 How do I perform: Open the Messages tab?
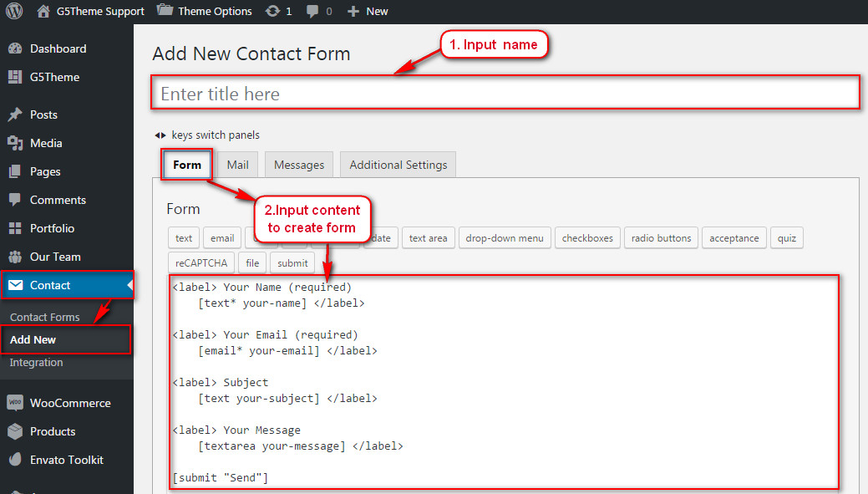(299, 165)
